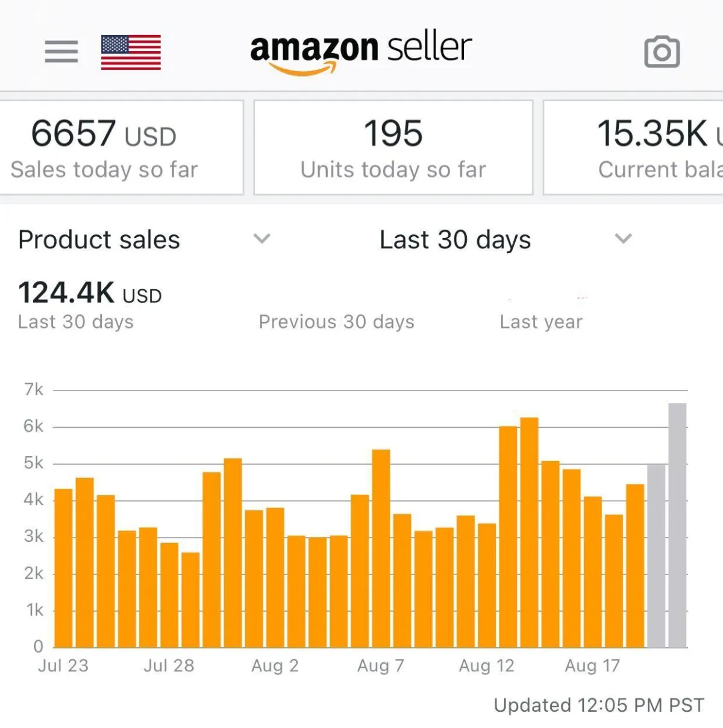Image resolution: width=723 pixels, height=728 pixels.
Task: Select the Last year comparison
Action: point(541,322)
